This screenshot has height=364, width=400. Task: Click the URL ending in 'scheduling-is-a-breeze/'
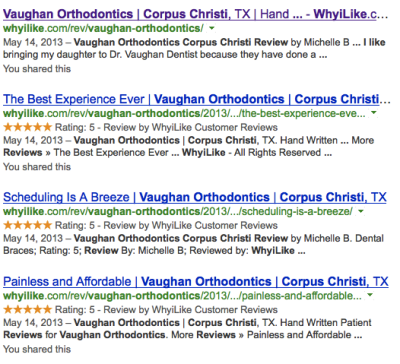point(178,211)
